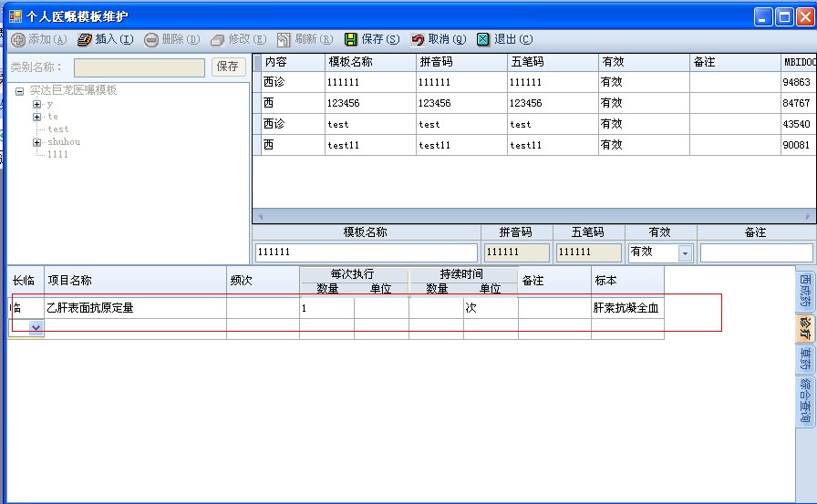Click the 频次 column header
Image resolution: width=817 pixels, height=504 pixels.
[x=264, y=281]
